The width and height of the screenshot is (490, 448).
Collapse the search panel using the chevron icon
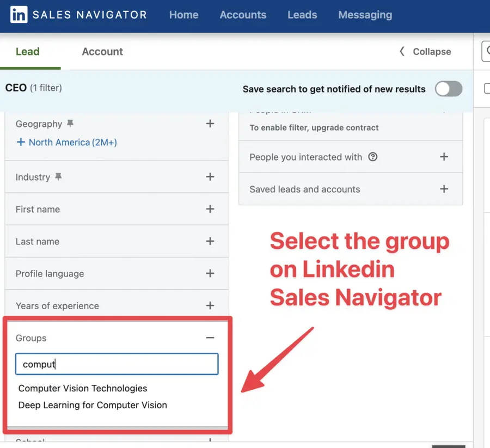[402, 51]
